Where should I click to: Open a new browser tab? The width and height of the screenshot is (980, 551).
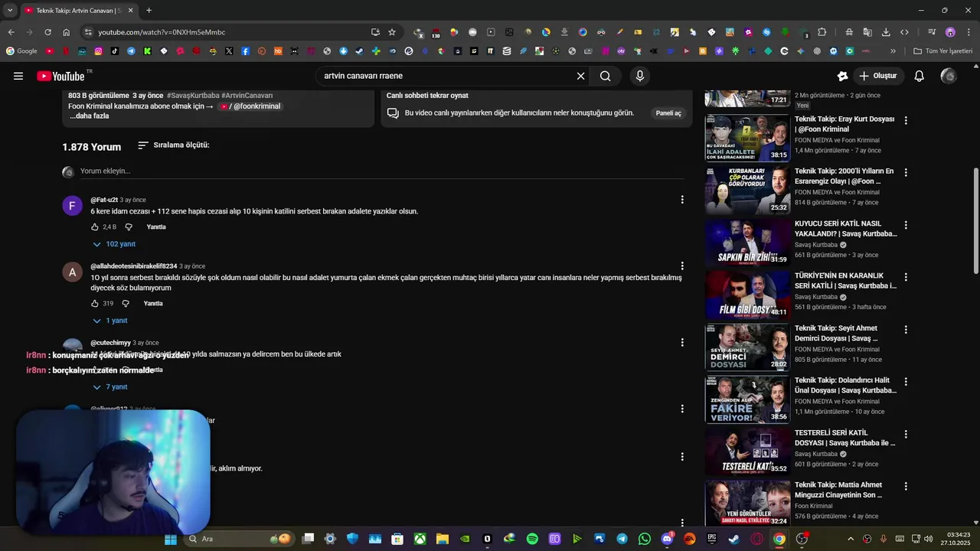click(149, 11)
